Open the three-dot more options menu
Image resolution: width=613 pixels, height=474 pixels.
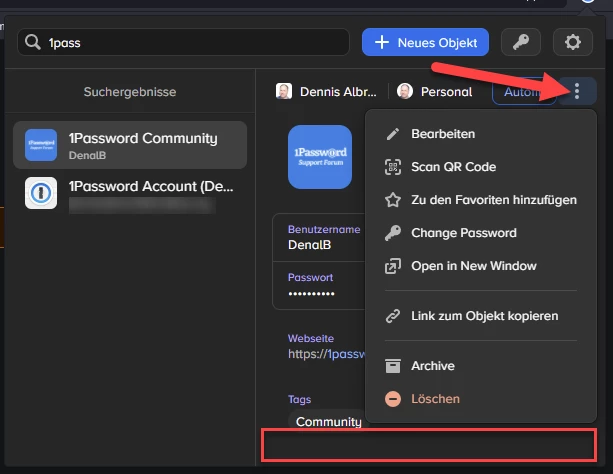pos(577,91)
